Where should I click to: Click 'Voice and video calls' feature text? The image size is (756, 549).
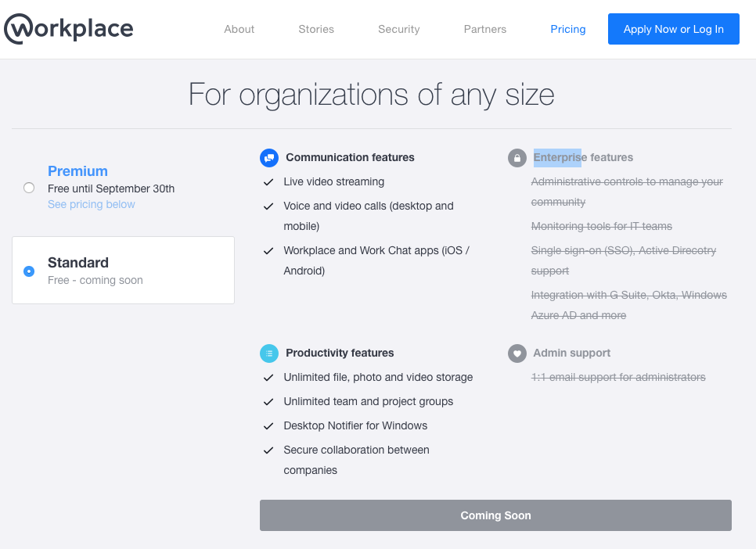tap(369, 216)
